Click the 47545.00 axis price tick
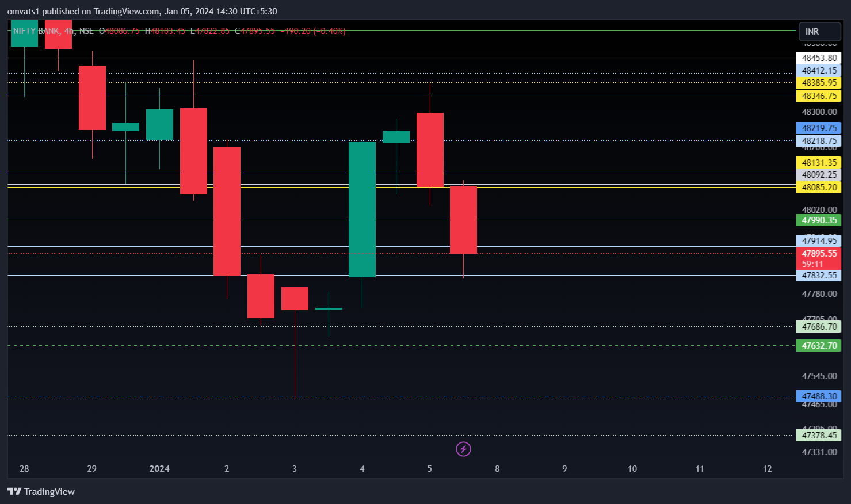Viewport: 851px width, 504px height. (x=819, y=376)
